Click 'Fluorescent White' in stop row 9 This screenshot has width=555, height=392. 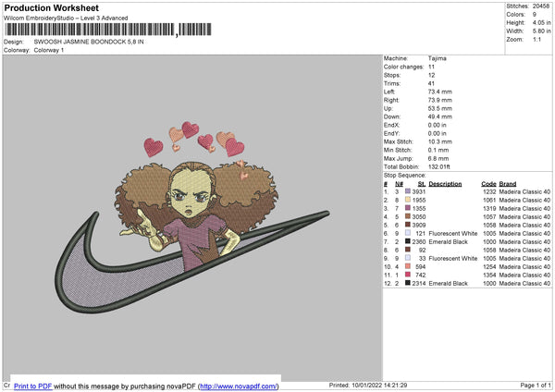pyautogui.click(x=452, y=258)
